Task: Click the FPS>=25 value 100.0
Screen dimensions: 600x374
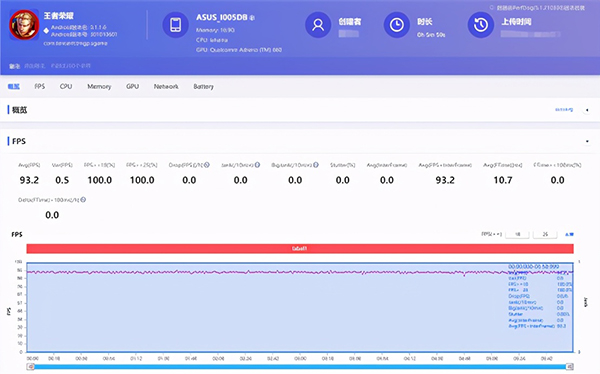Action: click(x=142, y=180)
